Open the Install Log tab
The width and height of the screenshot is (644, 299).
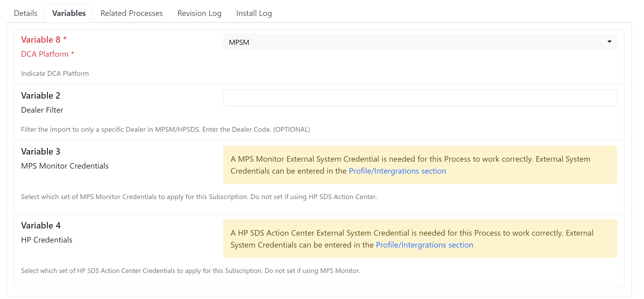coord(254,13)
